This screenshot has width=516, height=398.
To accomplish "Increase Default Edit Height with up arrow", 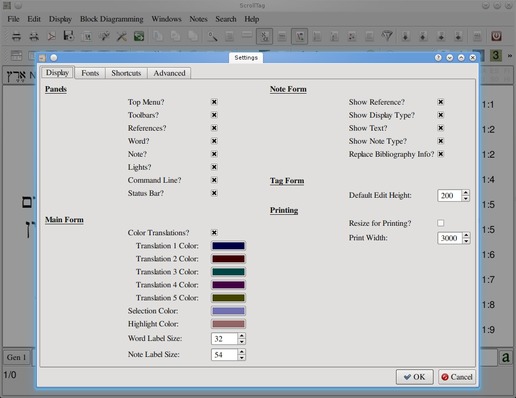I will click(466, 192).
